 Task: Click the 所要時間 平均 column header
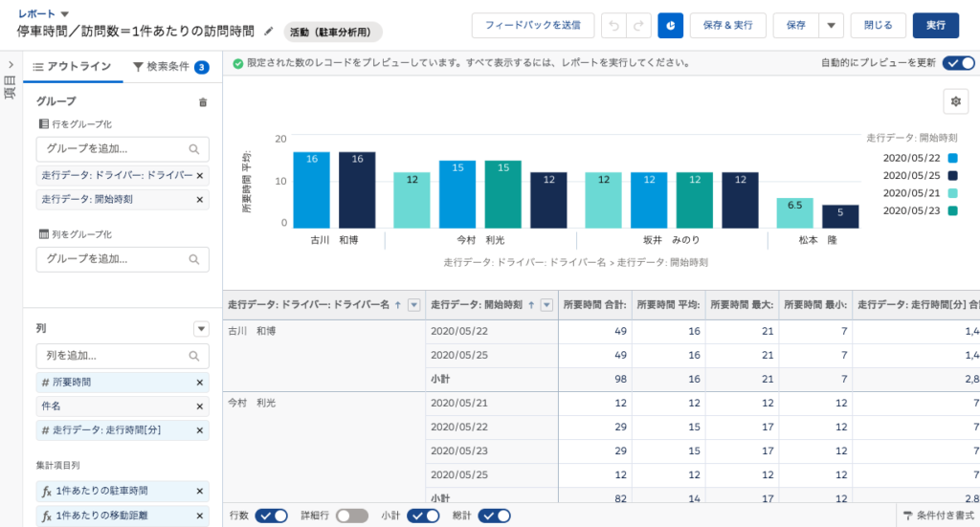669,305
